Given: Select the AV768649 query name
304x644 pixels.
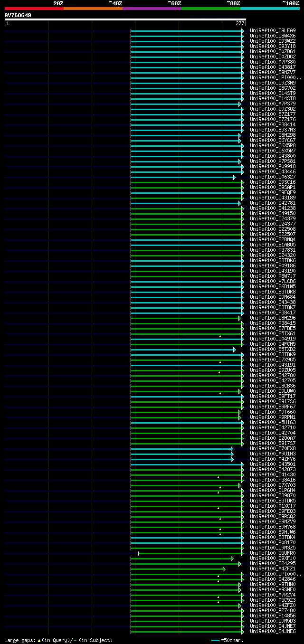Looking at the screenshot, I should coord(18,15).
